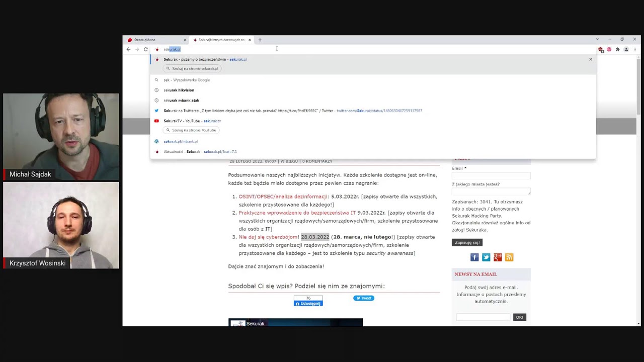Select 'Aktualności - Sekurak' suggestion
The width and height of the screenshot is (644, 362).
pyautogui.click(x=373, y=151)
